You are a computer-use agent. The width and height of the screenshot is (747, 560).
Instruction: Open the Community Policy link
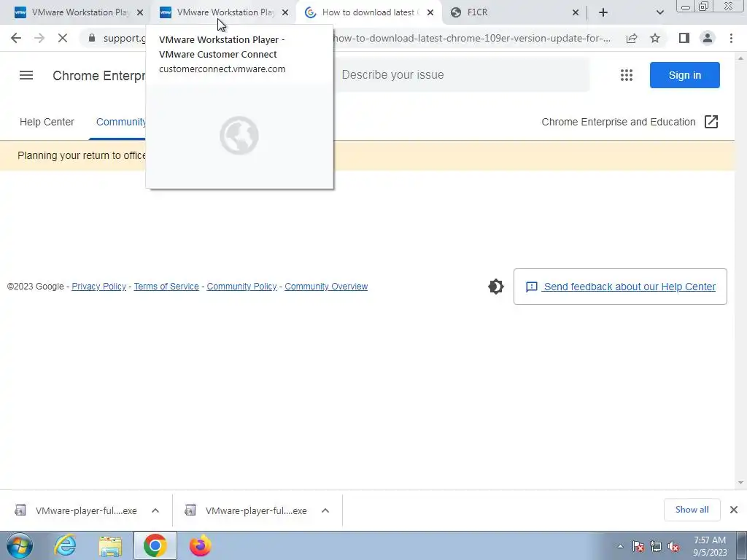point(241,286)
